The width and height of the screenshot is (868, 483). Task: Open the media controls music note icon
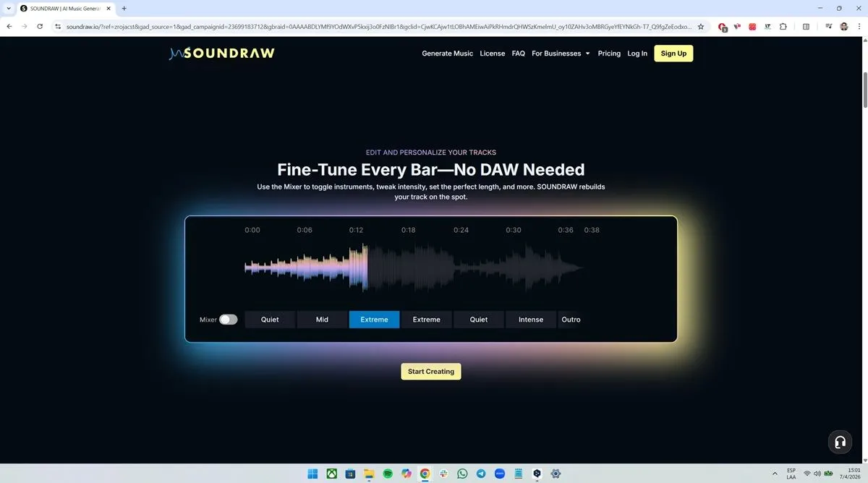point(828,27)
